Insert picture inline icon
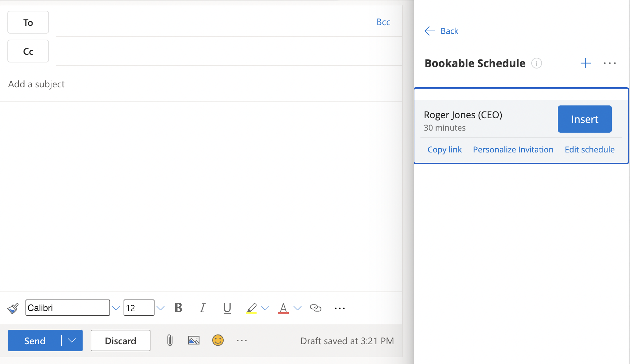Viewport: 630px width, 364px height. 194,340
